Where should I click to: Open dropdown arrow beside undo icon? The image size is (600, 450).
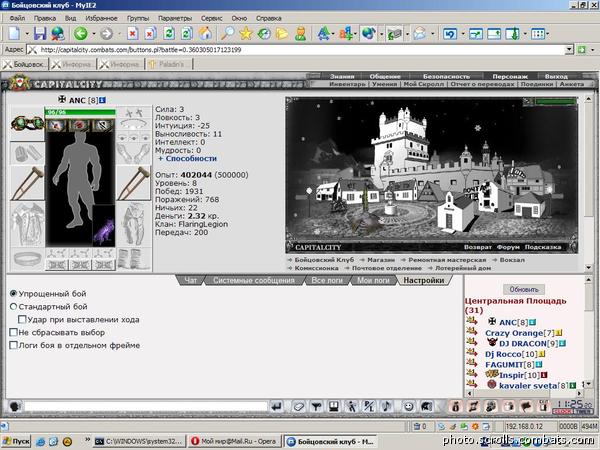click(463, 34)
